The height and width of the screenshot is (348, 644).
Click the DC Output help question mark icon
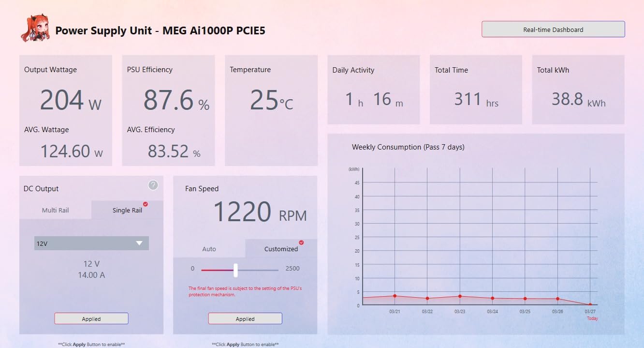pos(153,185)
